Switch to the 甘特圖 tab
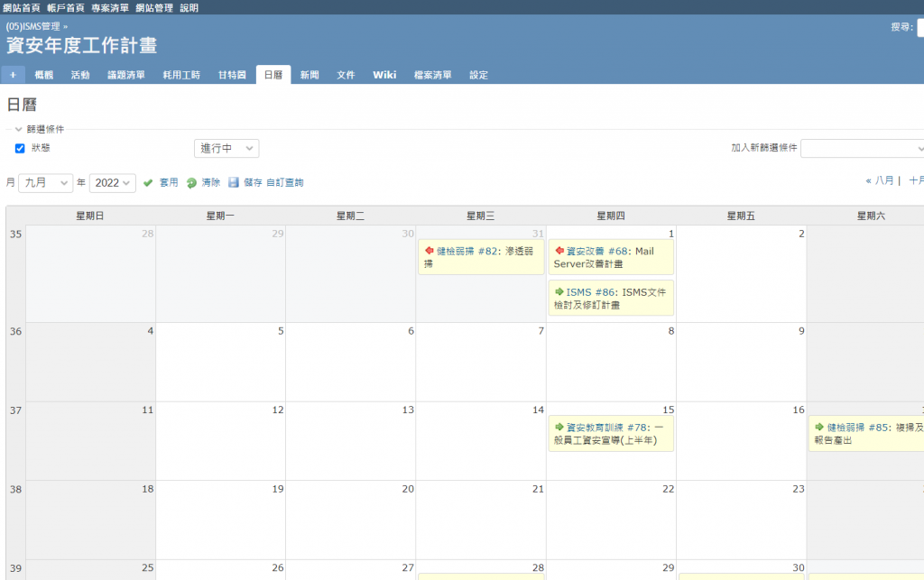924x580 pixels. [232, 75]
